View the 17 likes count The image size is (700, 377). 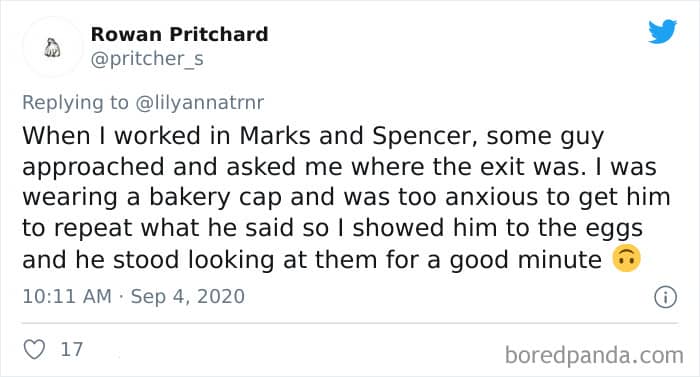point(72,349)
